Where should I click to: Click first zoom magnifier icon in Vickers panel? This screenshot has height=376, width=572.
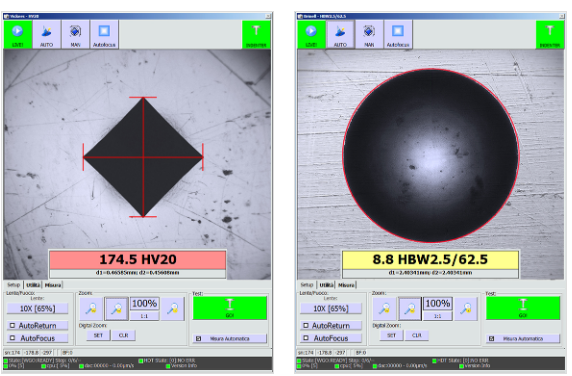[91, 309]
